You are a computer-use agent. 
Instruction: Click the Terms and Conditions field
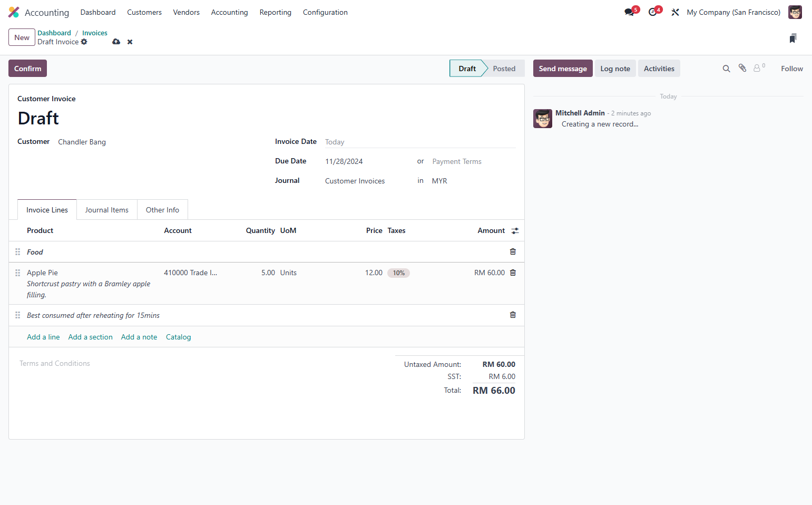[55, 364]
